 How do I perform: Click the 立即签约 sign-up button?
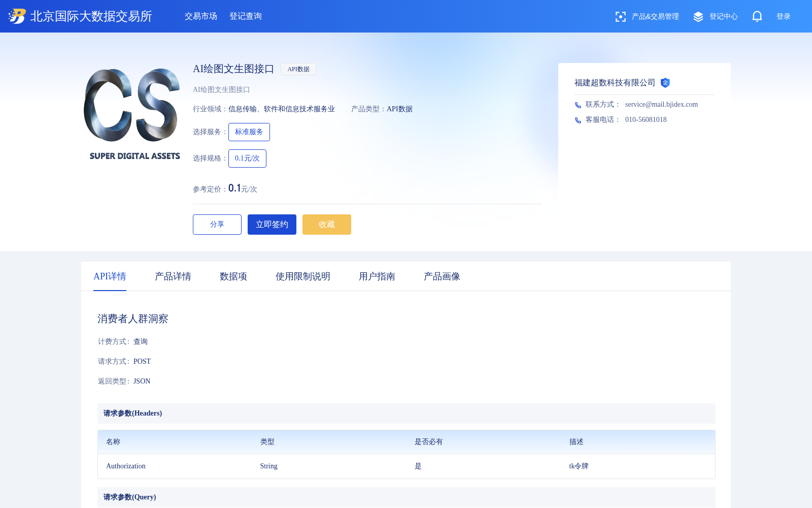click(x=272, y=225)
